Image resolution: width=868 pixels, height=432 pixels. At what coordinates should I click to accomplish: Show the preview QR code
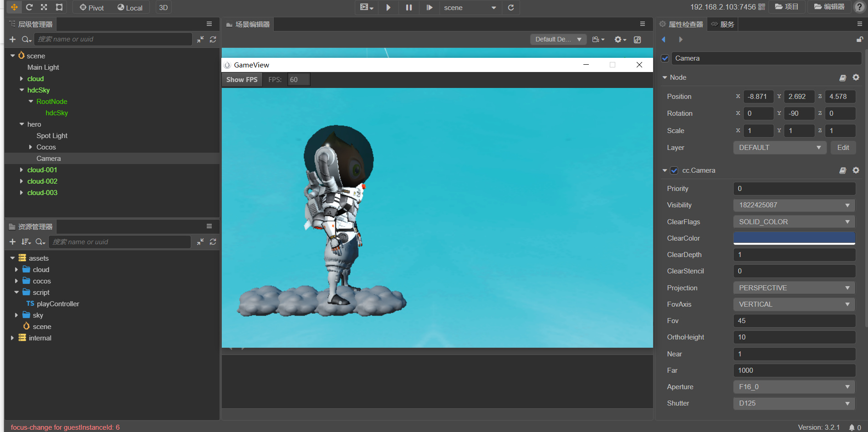(x=761, y=7)
